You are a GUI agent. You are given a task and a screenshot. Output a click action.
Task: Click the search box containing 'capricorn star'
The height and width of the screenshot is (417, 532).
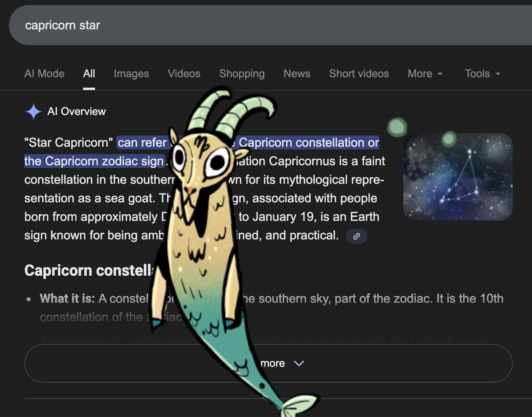point(270,25)
